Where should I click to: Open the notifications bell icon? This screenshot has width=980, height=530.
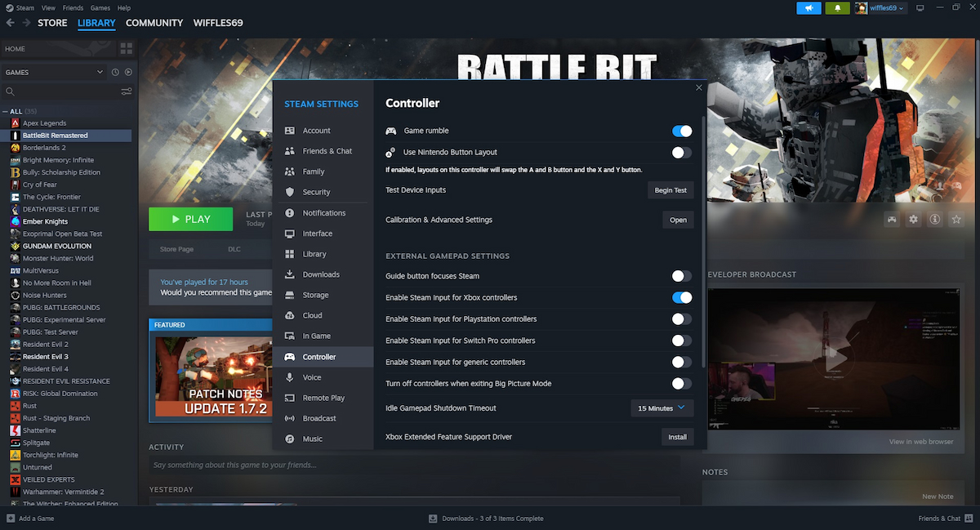(837, 8)
